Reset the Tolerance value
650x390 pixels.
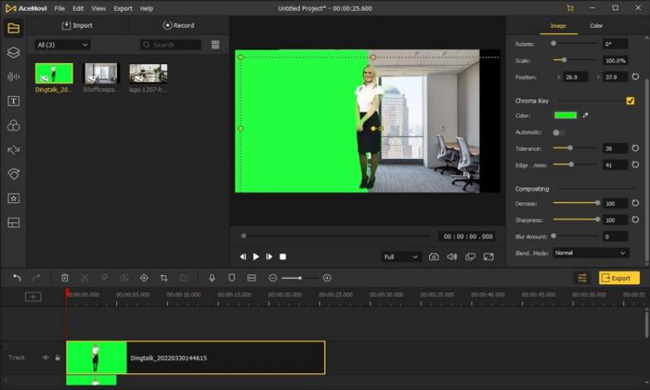tap(635, 148)
